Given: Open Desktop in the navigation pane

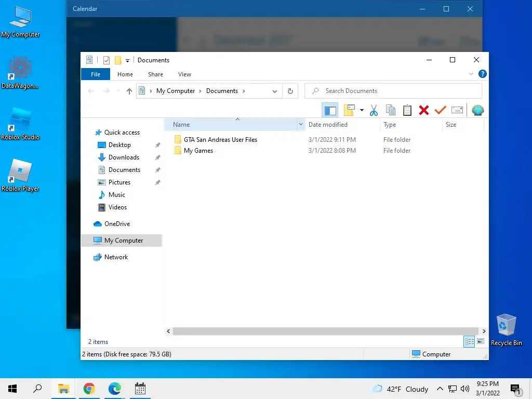Looking at the screenshot, I should (119, 145).
